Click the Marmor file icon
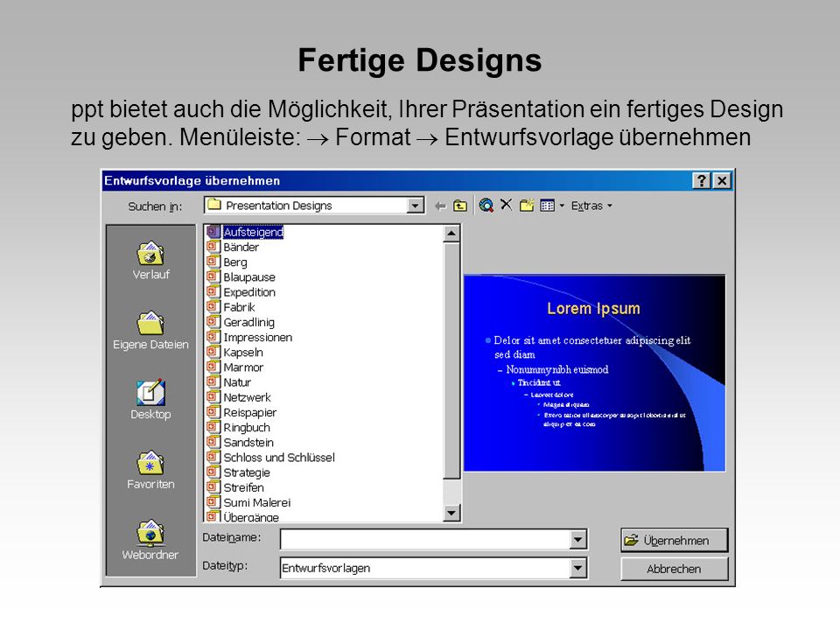This screenshot has width=840, height=630. tap(213, 367)
